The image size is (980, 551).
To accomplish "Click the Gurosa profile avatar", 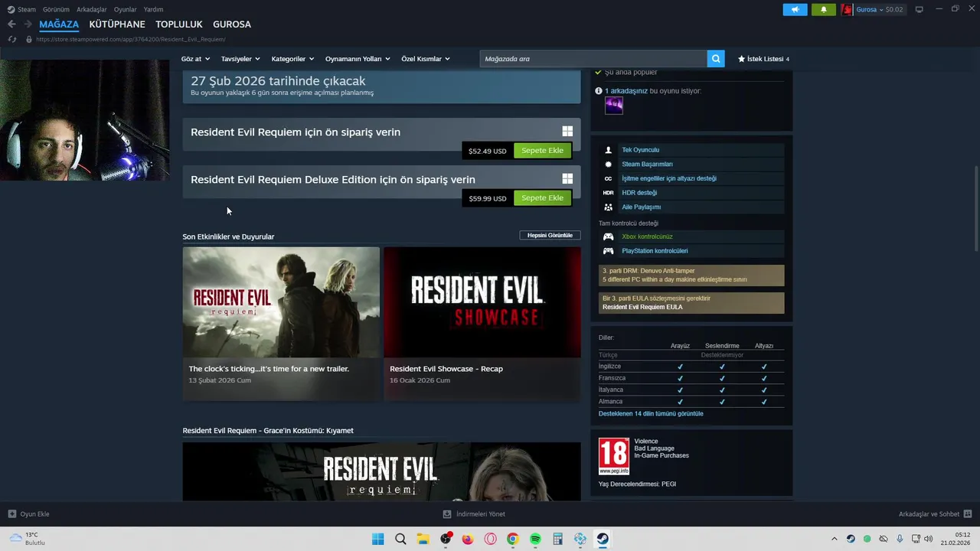I will [x=847, y=9].
